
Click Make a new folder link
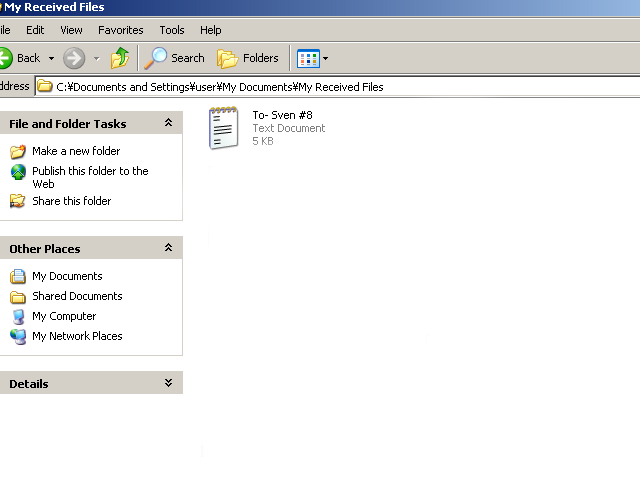(76, 151)
